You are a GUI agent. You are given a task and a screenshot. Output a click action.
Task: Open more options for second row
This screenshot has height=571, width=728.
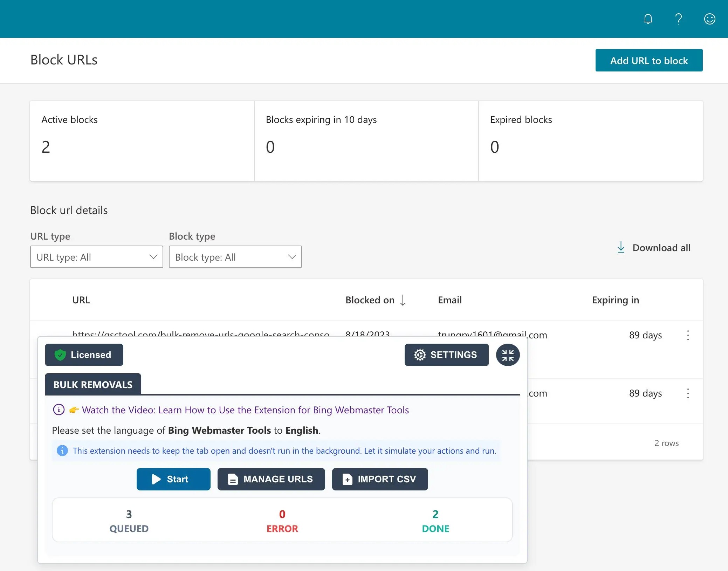688,393
